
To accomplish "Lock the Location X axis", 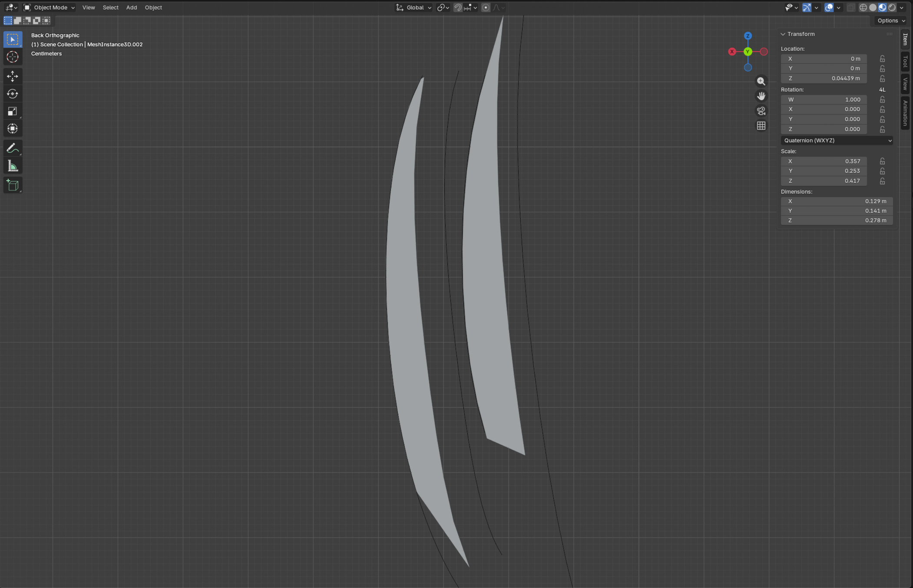I will click(882, 59).
